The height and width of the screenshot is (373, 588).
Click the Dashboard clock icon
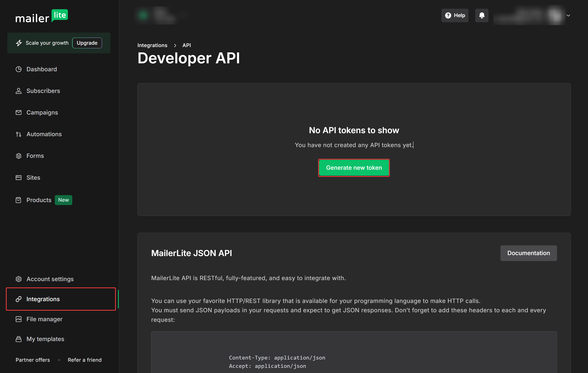pyautogui.click(x=18, y=69)
